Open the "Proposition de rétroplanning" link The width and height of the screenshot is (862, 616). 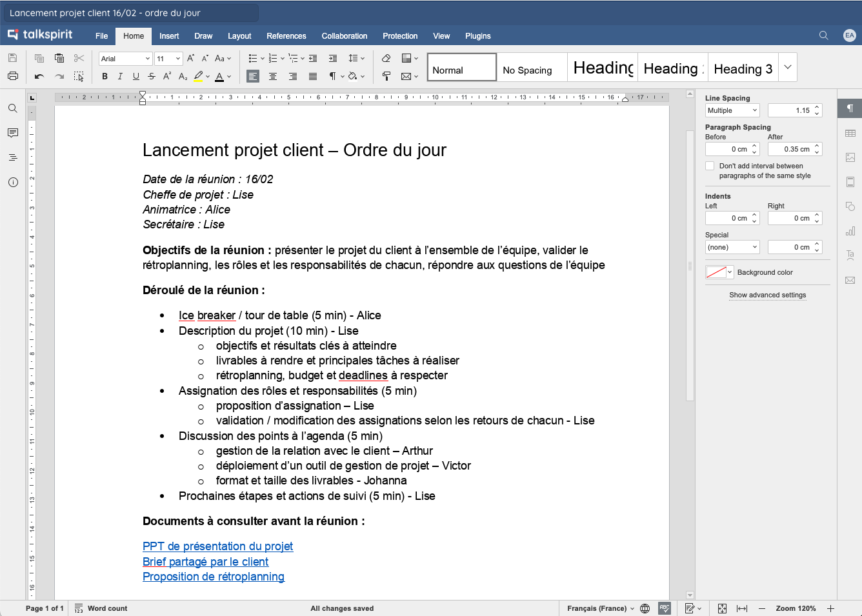point(214,577)
